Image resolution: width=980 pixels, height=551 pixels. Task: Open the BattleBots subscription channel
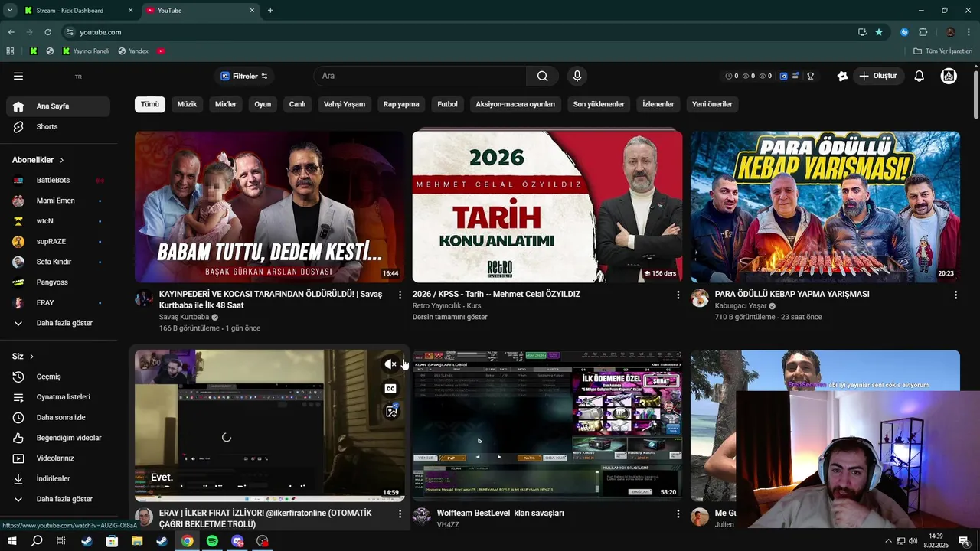(58, 180)
